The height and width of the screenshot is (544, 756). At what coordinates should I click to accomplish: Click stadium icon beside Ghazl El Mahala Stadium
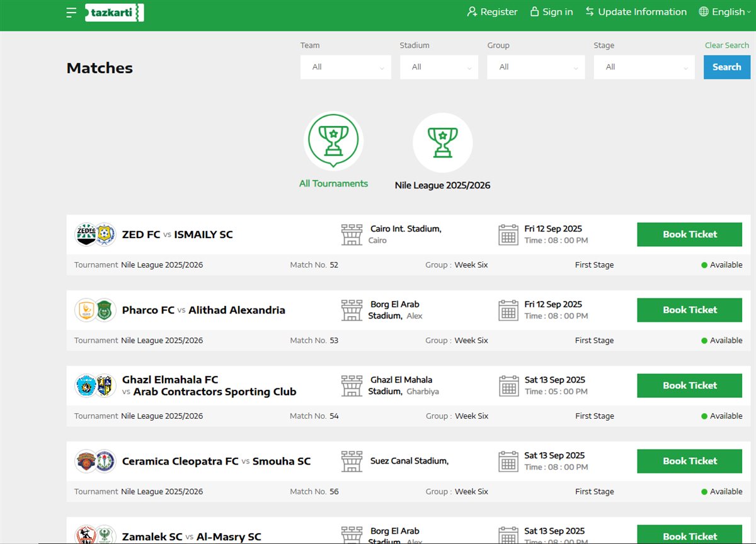tap(352, 385)
